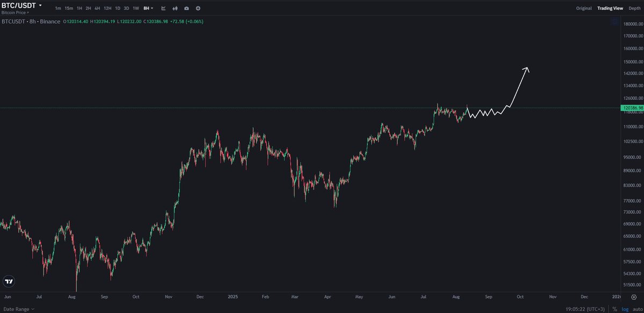Click the BTCUSDT 8h Binance legend title

coord(31,21)
